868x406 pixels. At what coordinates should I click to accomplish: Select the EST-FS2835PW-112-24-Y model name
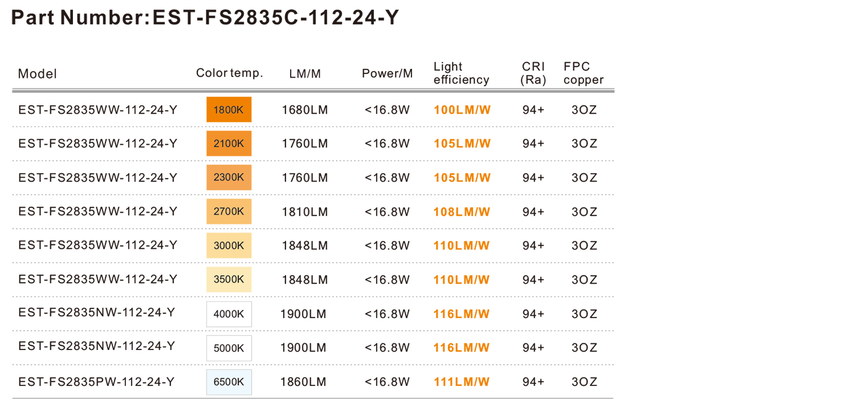pyautogui.click(x=97, y=382)
